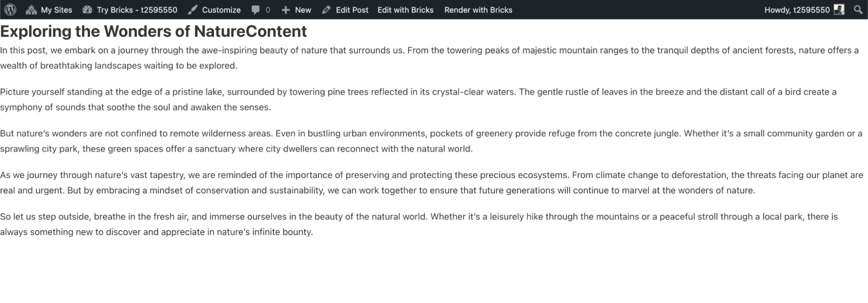Click the pencil icon beside Edit Post
Screen dimensions: 868x303
(x=327, y=10)
